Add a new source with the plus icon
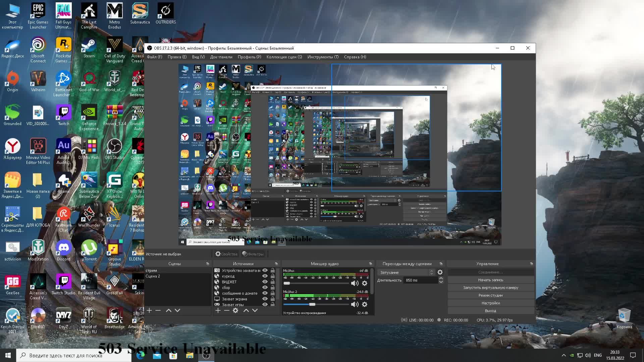644x362 pixels. pos(218,311)
